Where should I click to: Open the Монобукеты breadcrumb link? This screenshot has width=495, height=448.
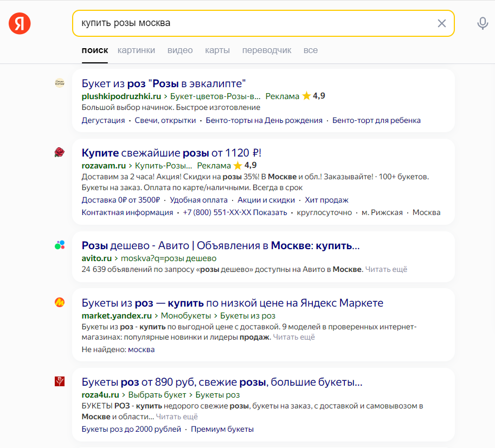186,316
